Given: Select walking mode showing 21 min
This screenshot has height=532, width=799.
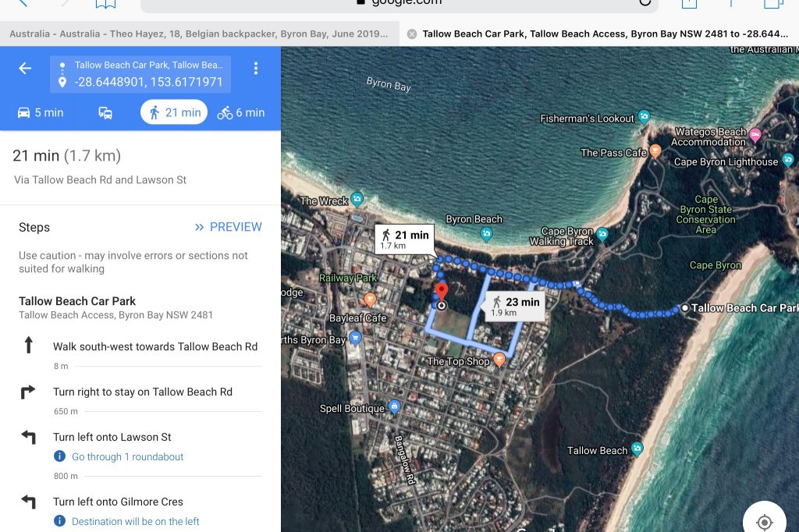Looking at the screenshot, I should pyautogui.click(x=174, y=112).
